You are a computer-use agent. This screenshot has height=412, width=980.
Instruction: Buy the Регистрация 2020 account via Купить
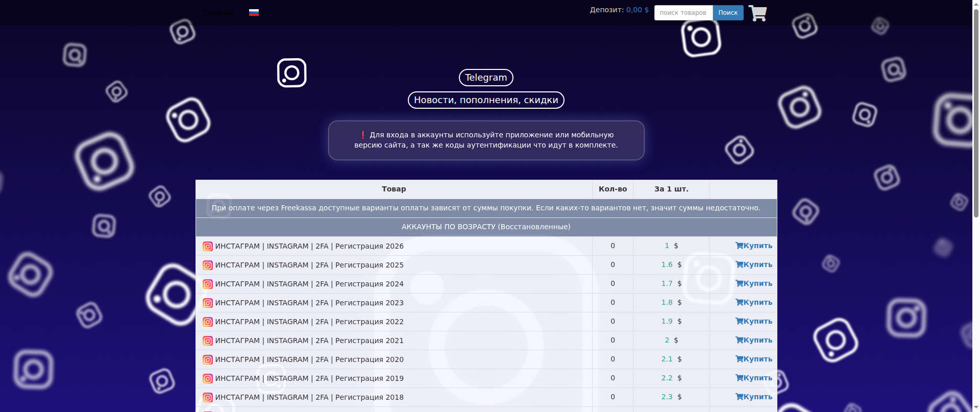click(754, 359)
